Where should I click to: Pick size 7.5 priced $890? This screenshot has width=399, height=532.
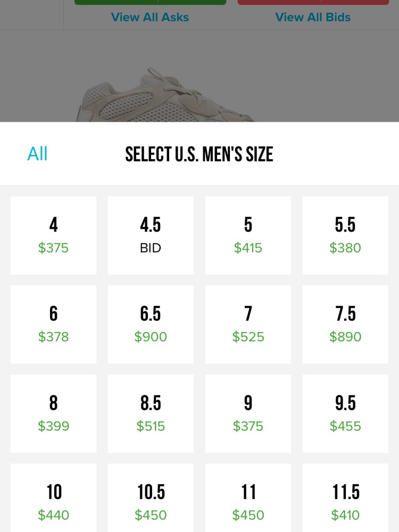(345, 325)
